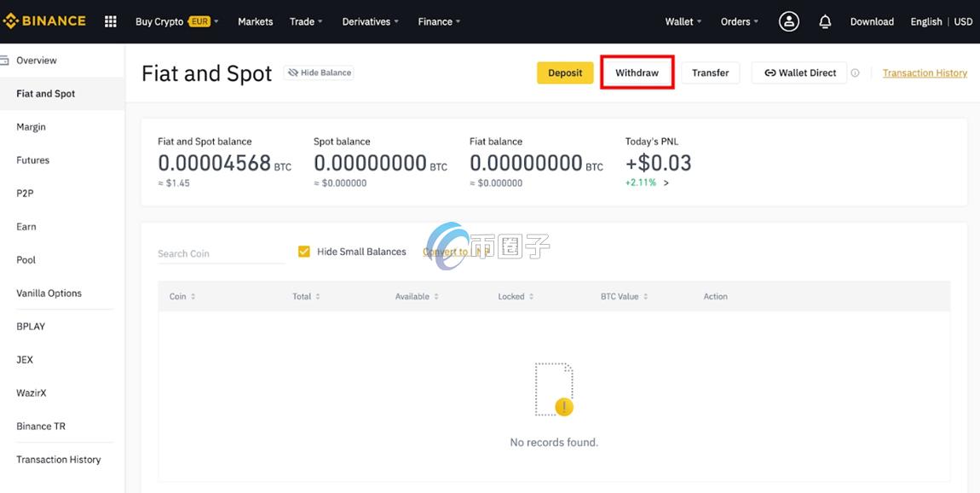Click the notification bell icon
Image resolution: width=980 pixels, height=493 pixels.
[x=825, y=21]
